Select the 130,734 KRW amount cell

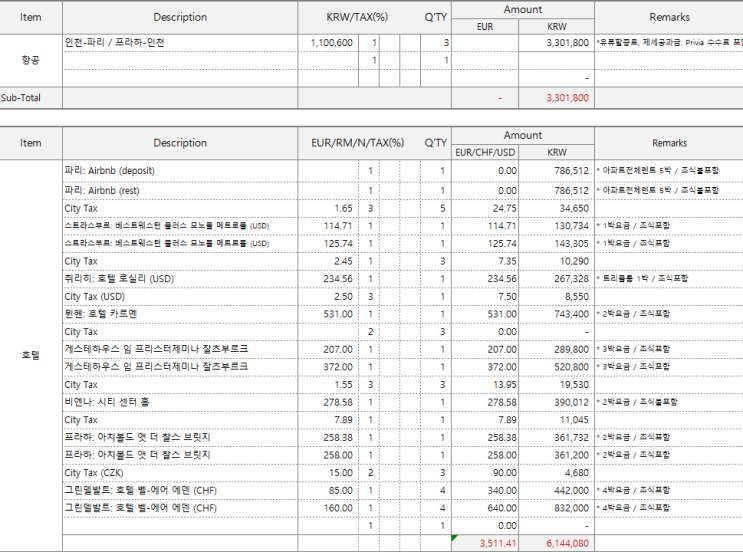[556, 226]
